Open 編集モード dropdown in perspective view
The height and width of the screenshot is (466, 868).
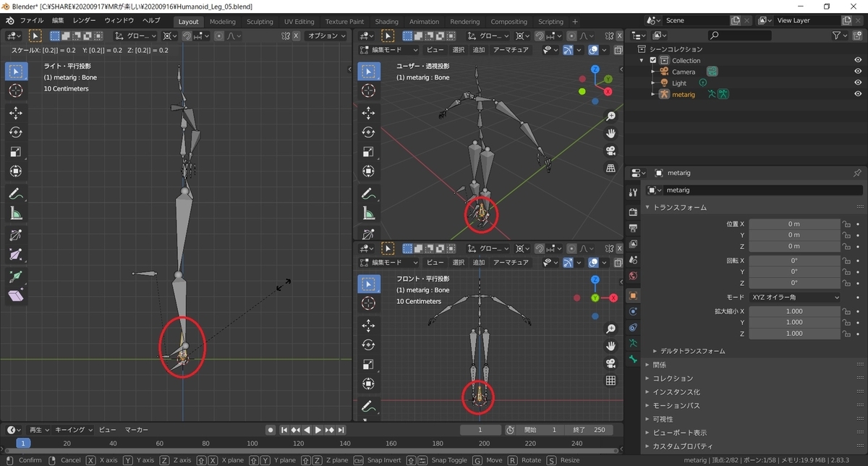(391, 50)
